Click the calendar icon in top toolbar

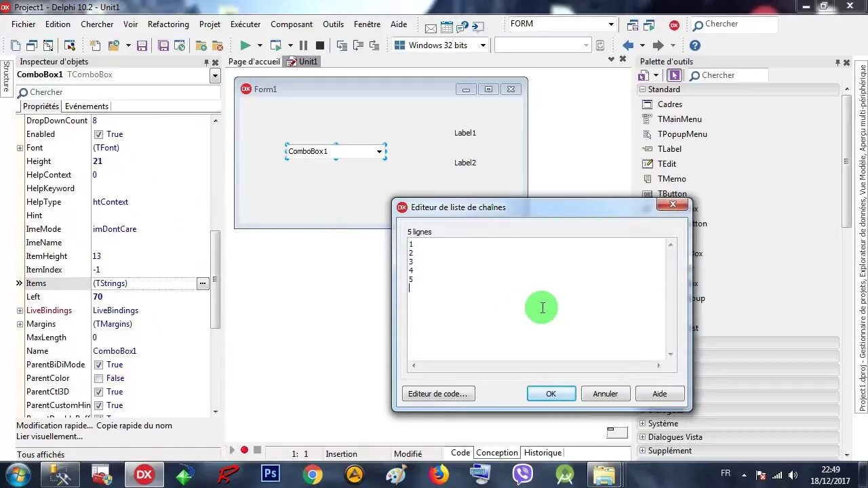click(x=447, y=27)
